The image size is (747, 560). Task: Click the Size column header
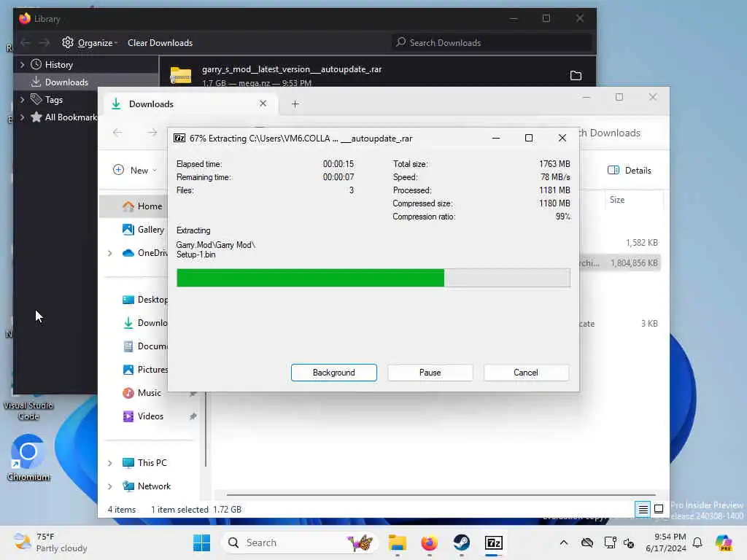617,200
